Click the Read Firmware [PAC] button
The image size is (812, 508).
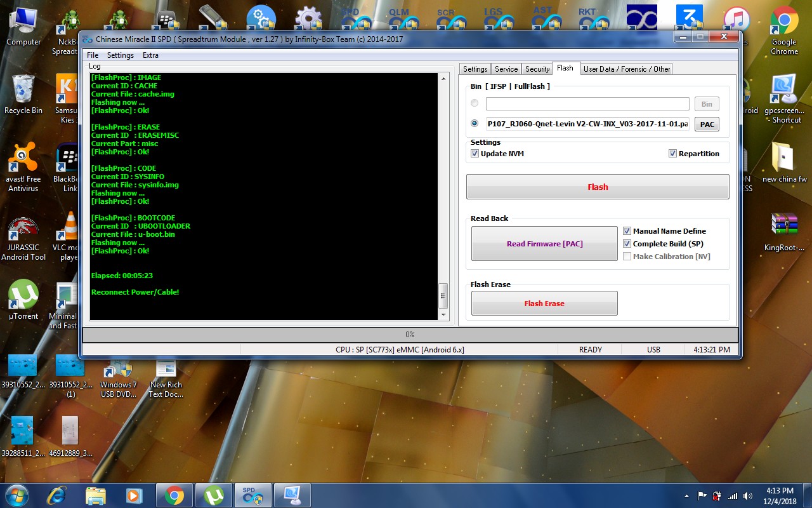pyautogui.click(x=544, y=243)
